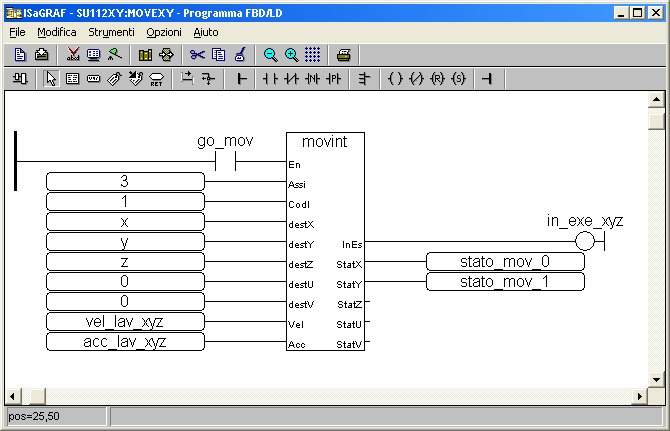Toggle the grid dots display

[312, 55]
